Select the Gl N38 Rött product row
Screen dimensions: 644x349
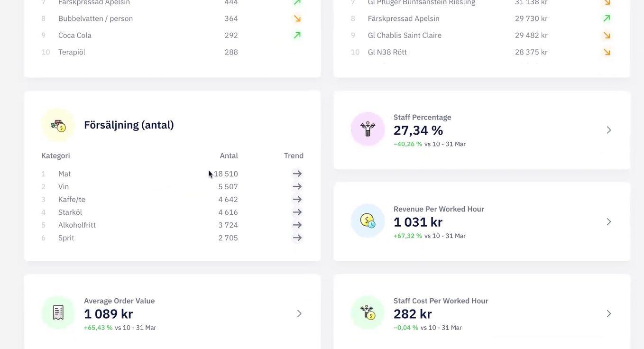pos(482,52)
